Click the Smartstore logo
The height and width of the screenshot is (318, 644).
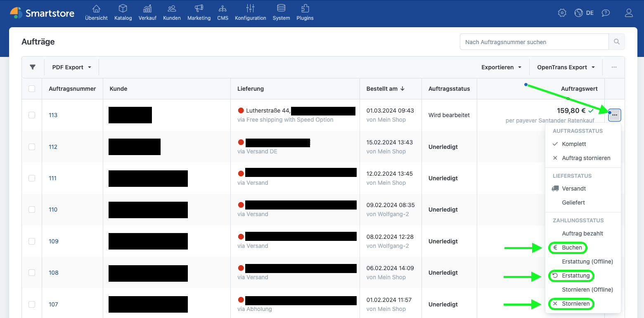pyautogui.click(x=42, y=13)
